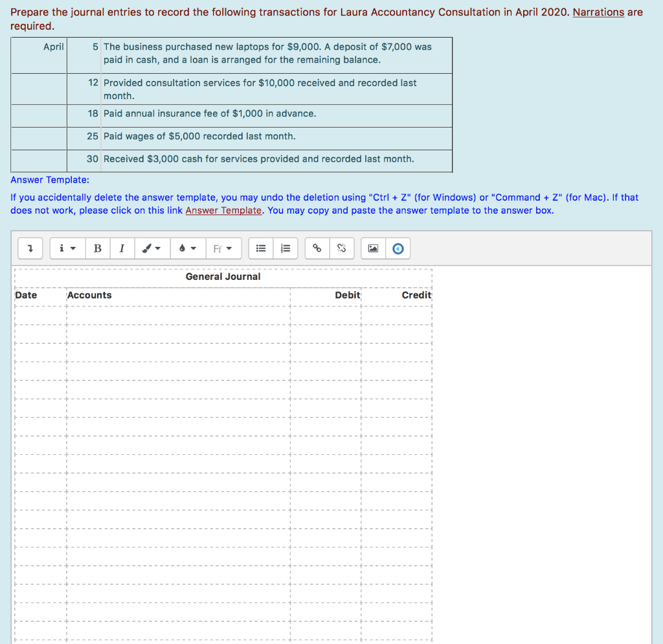Open the Answer Template link

(223, 210)
